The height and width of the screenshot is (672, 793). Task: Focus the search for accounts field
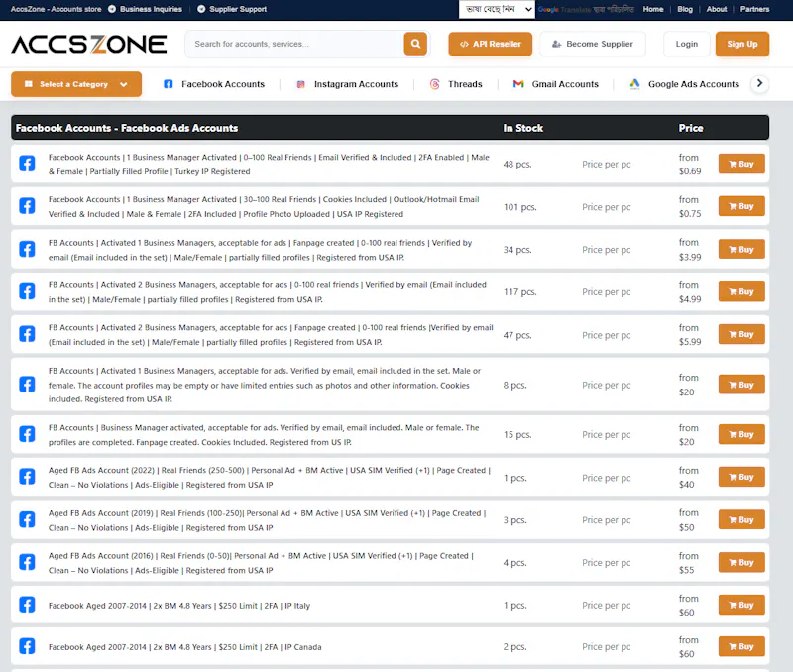click(294, 44)
